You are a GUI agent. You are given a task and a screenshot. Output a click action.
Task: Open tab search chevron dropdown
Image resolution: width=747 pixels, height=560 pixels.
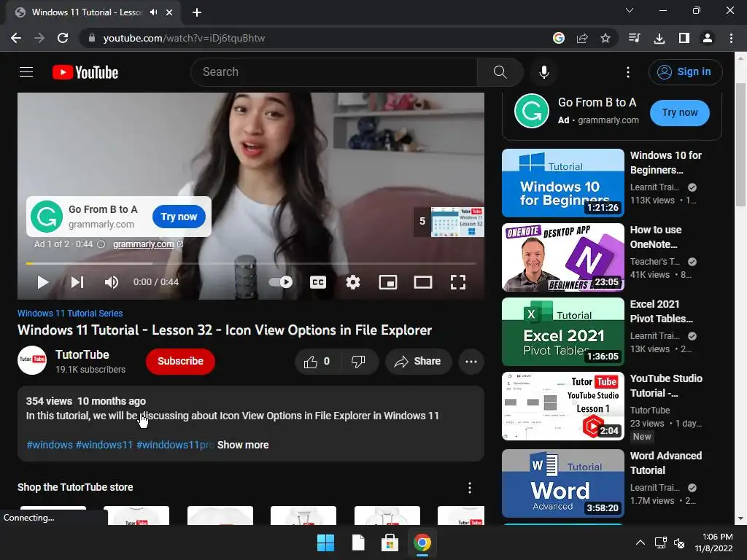[x=630, y=10]
